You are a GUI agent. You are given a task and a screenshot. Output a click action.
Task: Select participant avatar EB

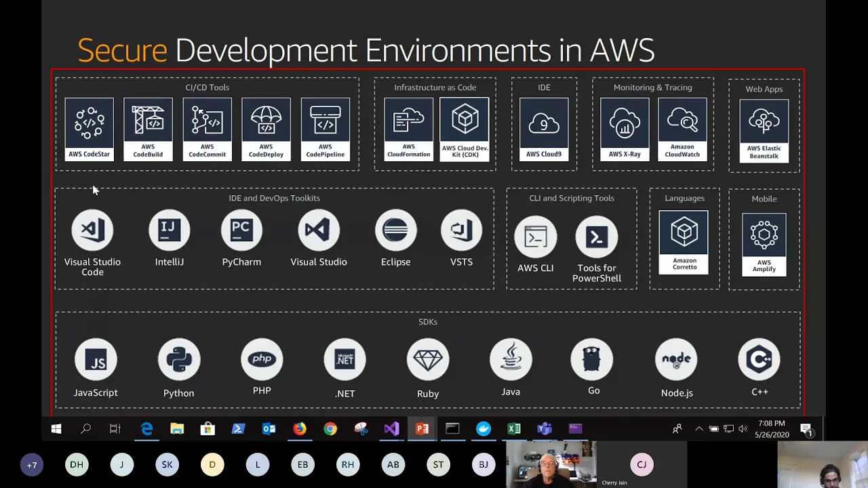(302, 465)
